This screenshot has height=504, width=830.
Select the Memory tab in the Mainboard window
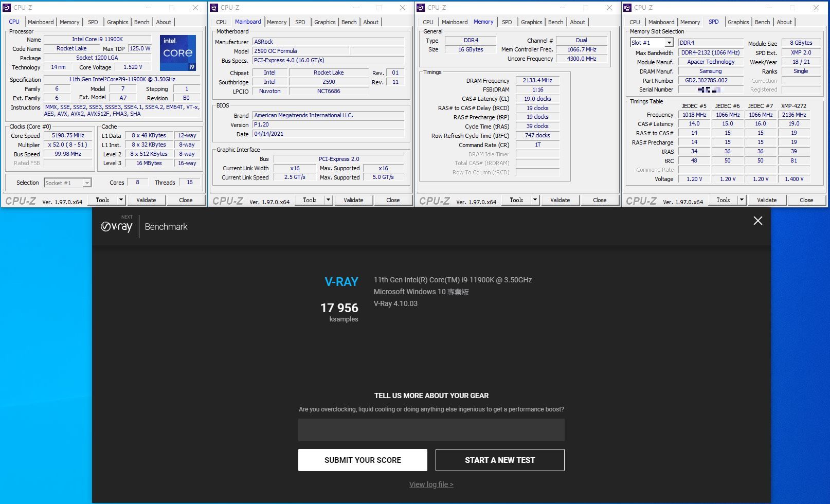(277, 22)
